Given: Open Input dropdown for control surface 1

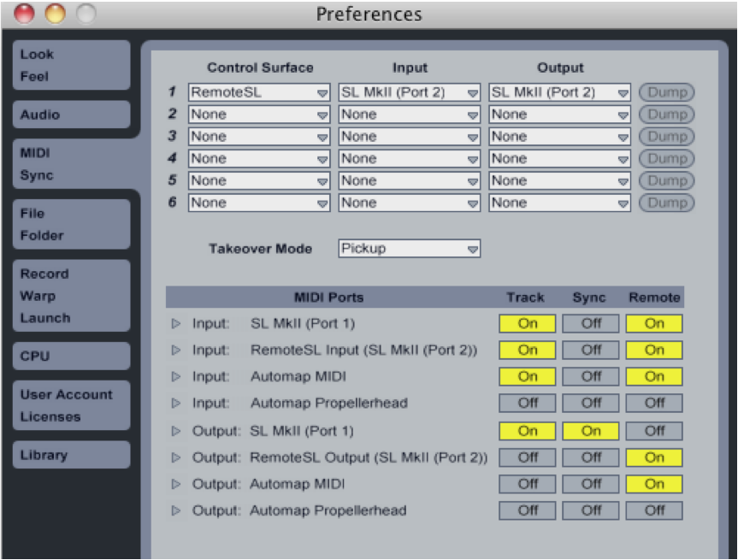Looking at the screenshot, I should coord(409,92).
